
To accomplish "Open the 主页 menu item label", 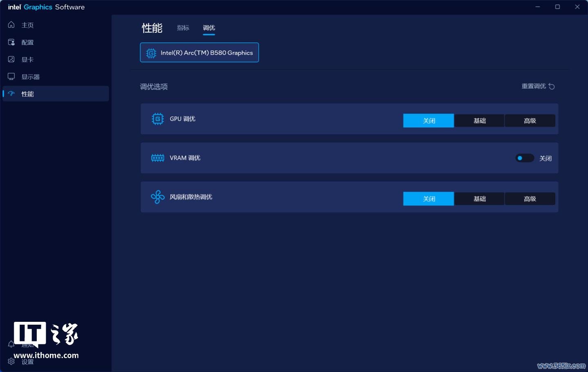I will [27, 25].
